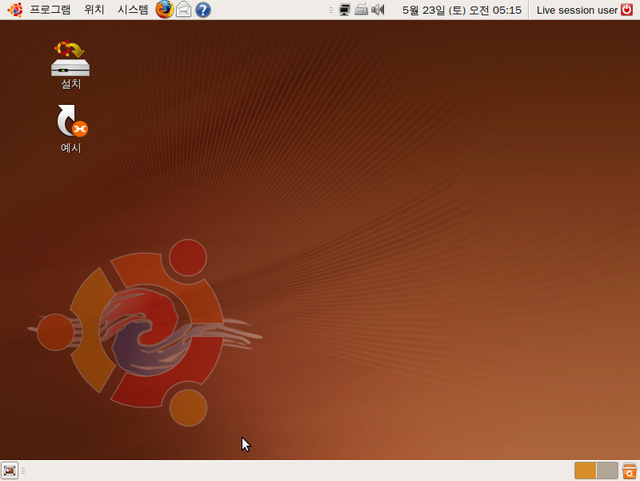Open the 프로그램 (Applications) menu

coord(50,10)
